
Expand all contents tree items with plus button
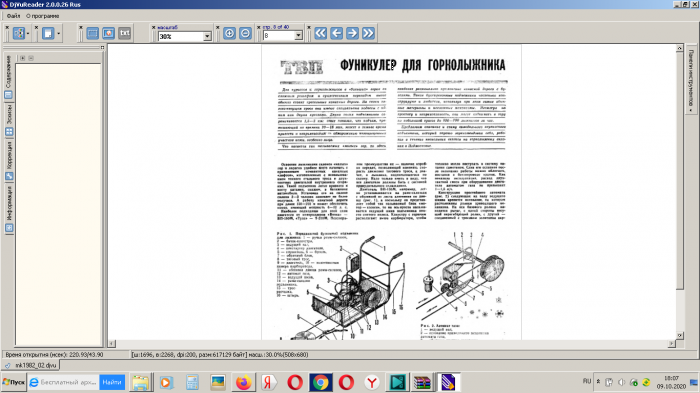pyautogui.click(x=22, y=58)
